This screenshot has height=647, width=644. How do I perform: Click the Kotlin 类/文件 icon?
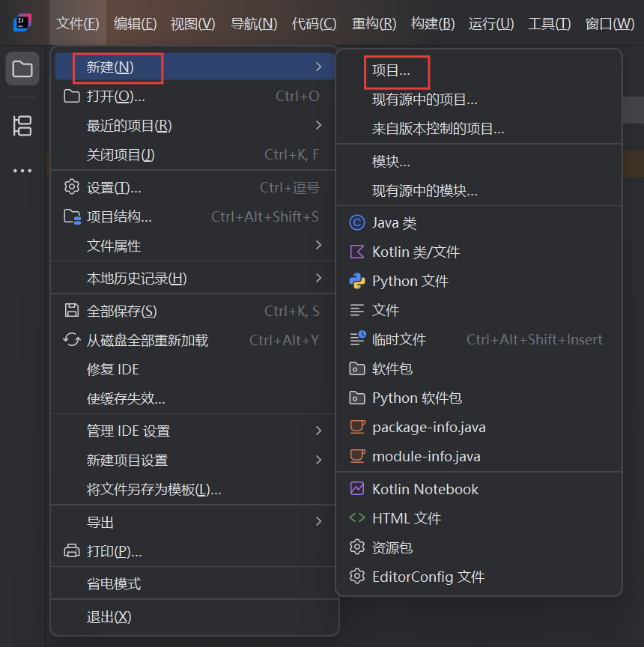coord(357,252)
